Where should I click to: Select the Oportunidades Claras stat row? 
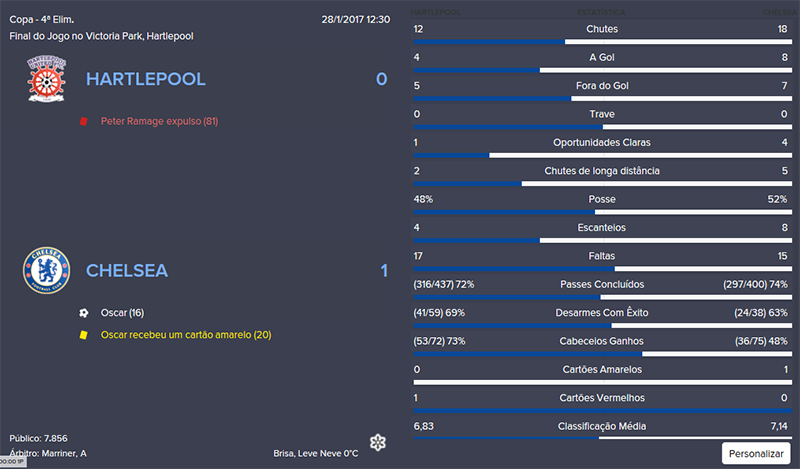tap(602, 142)
